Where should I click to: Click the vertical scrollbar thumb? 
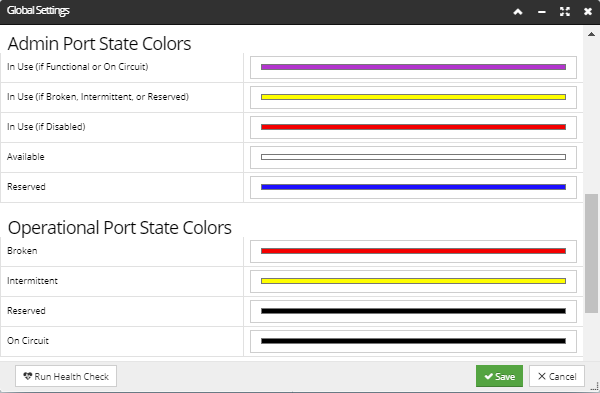[x=591, y=253]
